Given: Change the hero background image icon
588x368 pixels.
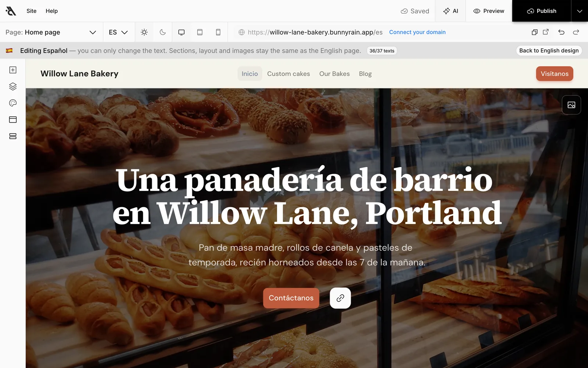Looking at the screenshot, I should (x=571, y=105).
